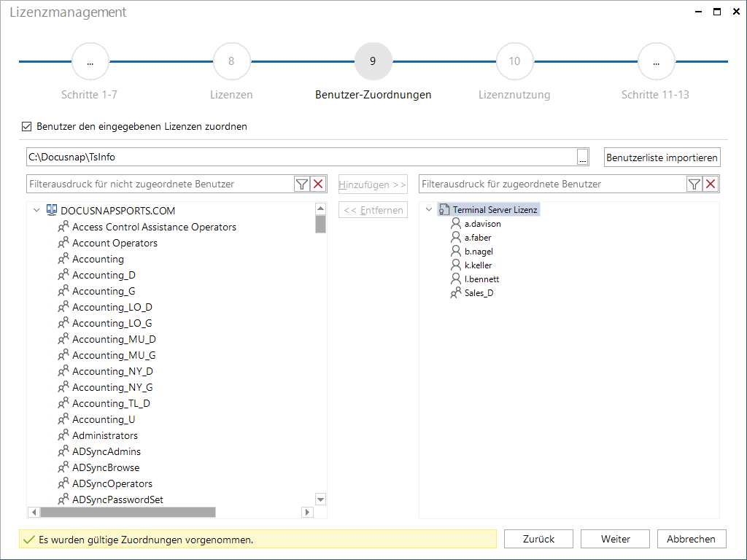
Task: Click scroll up arrow of group list
Action: (x=321, y=209)
